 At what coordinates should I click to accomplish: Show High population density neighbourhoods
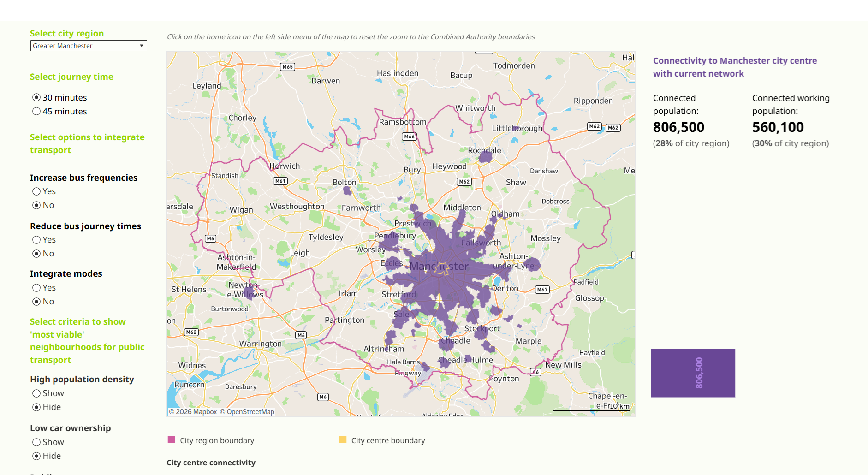(36, 393)
